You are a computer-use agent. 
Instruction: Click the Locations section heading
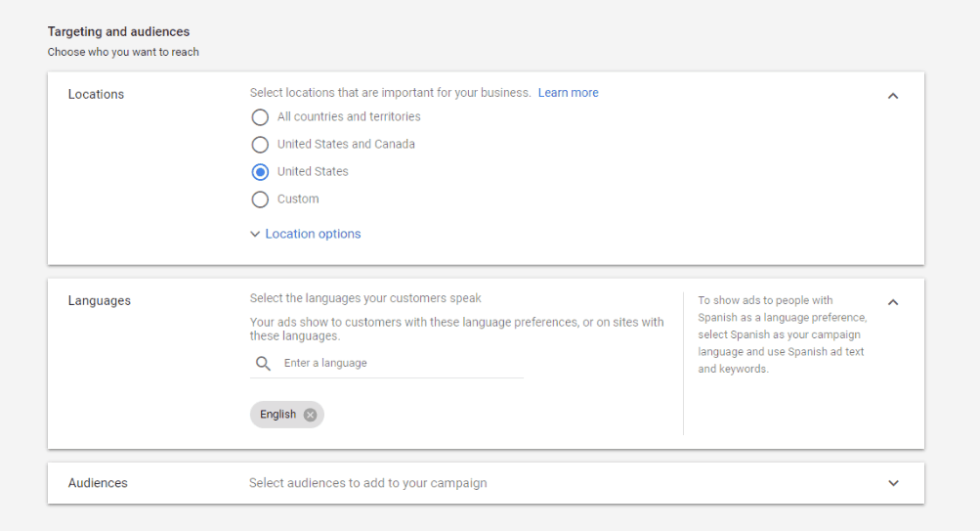pos(96,95)
